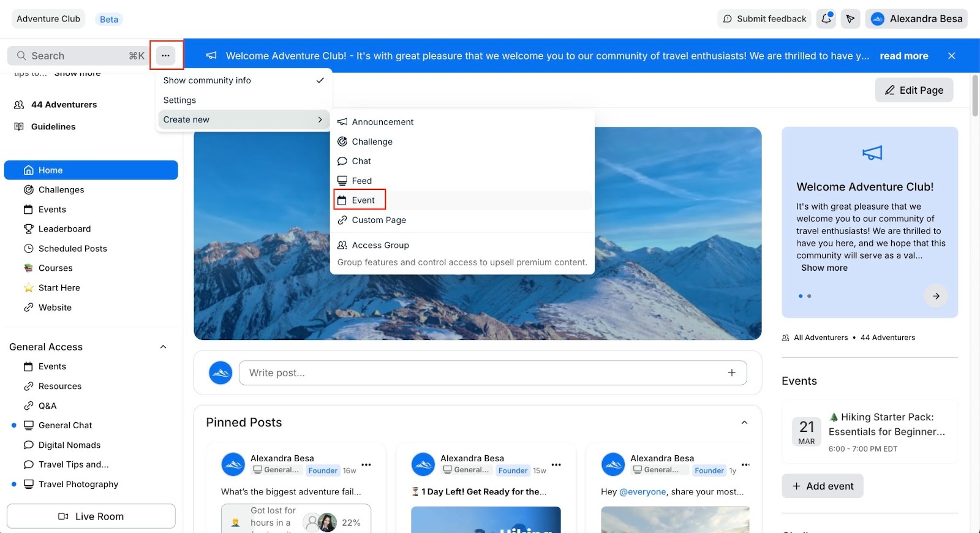Image resolution: width=980 pixels, height=533 pixels.
Task: Click the mountain cover image
Action: [x=478, y=233]
